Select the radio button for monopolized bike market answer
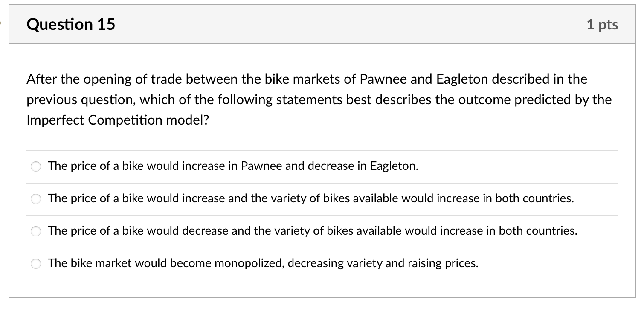Viewport: 644px width, 309px height. pyautogui.click(x=36, y=264)
